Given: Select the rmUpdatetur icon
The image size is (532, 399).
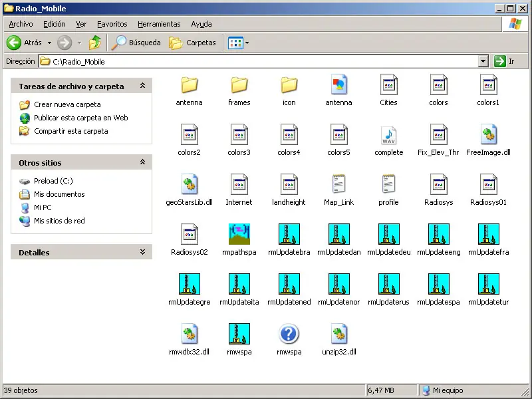Looking at the screenshot, I should (x=488, y=284).
